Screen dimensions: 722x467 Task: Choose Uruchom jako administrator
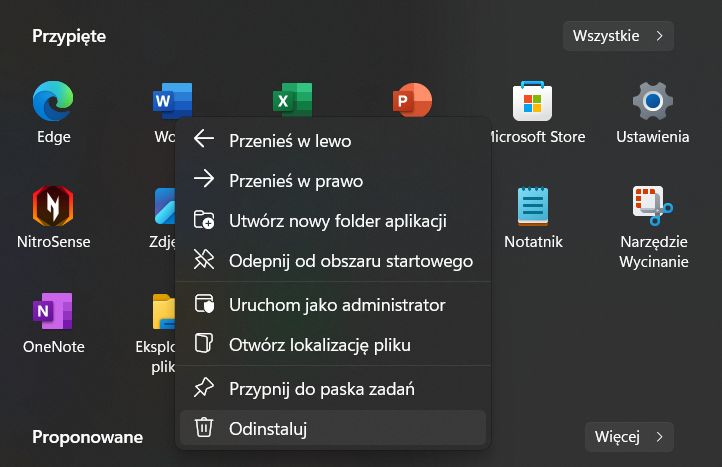click(333, 304)
